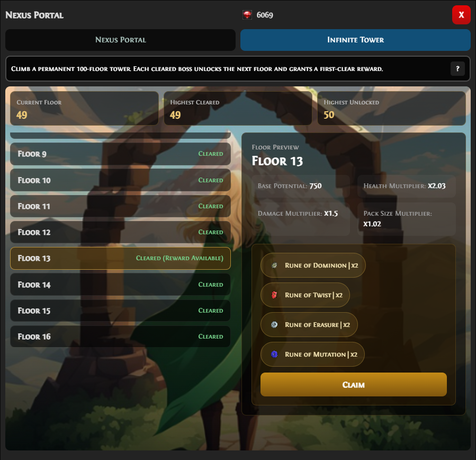Viewport: 476px width, 460px height.
Task: Click the Highest Unlocked 50 card
Action: [392, 109]
